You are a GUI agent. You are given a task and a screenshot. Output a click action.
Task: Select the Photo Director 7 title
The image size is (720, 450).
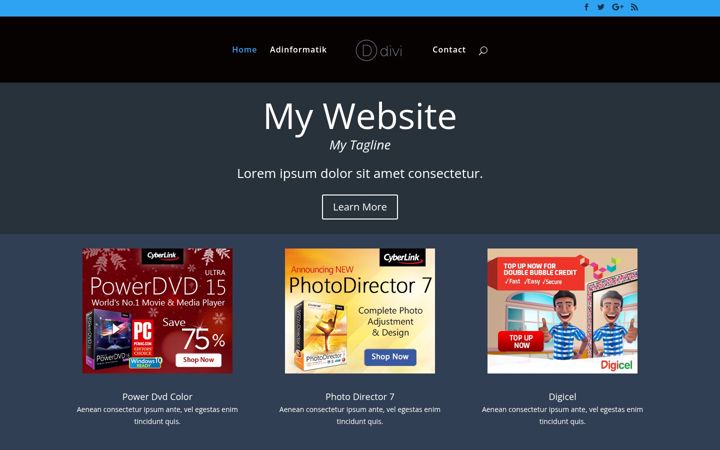[x=360, y=396]
